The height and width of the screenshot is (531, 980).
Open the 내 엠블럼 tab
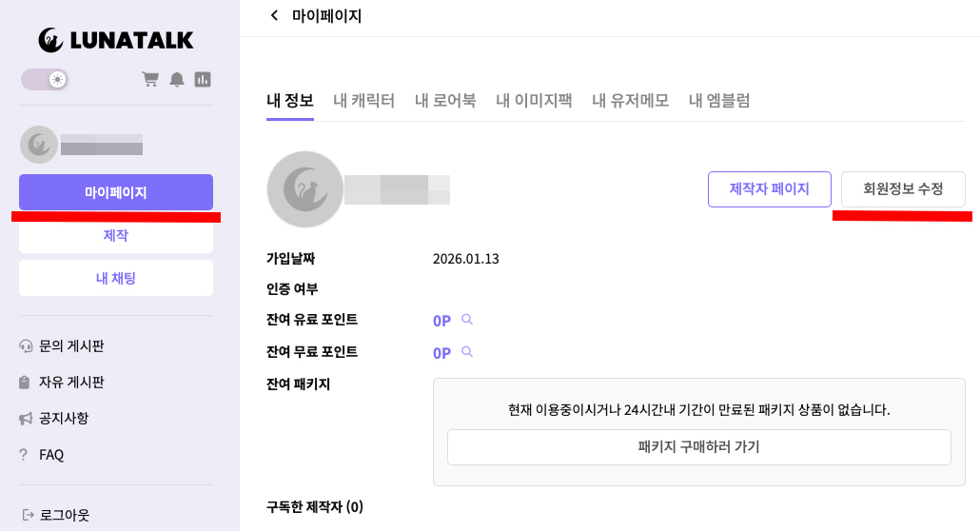718,101
